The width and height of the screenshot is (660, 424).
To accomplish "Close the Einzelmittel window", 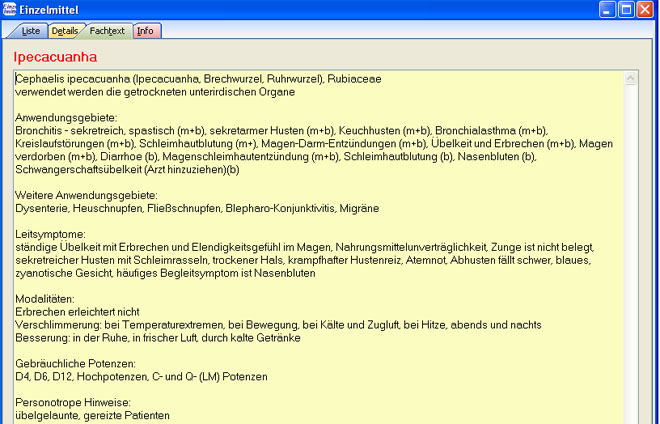I will coord(648,9).
